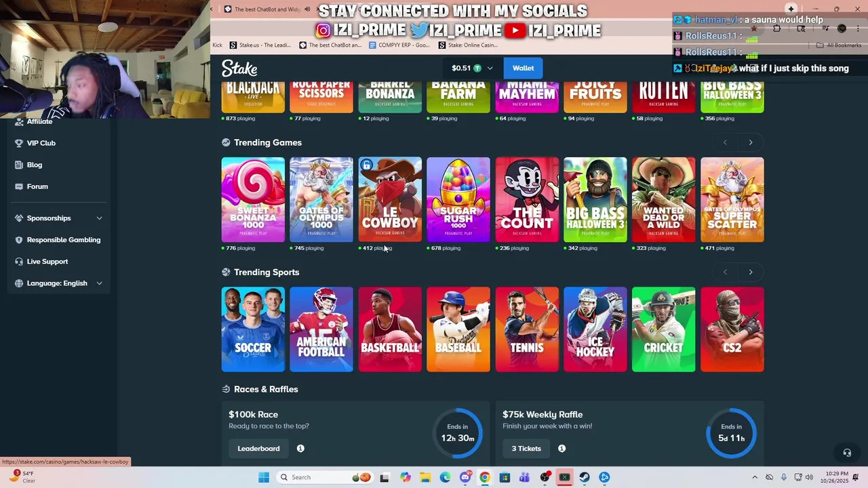This screenshot has height=488, width=868.
Task: Open Responsible Gambling shield icon
Action: tap(19, 240)
